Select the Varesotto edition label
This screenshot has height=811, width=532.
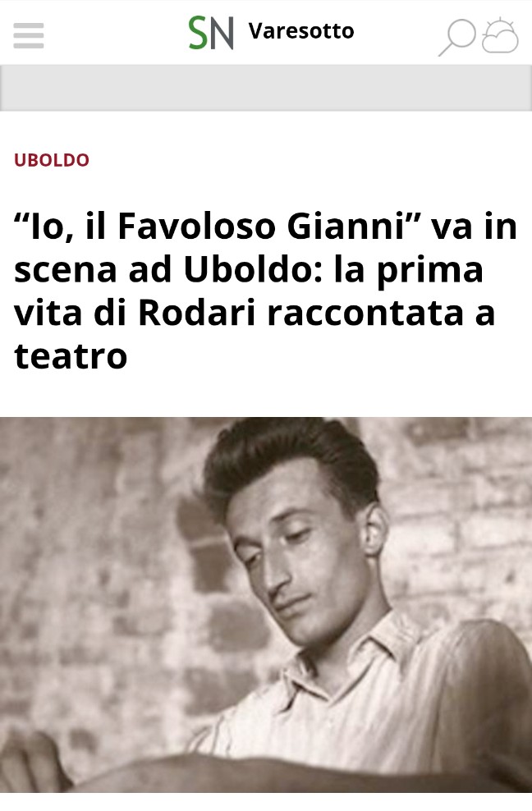(x=301, y=31)
